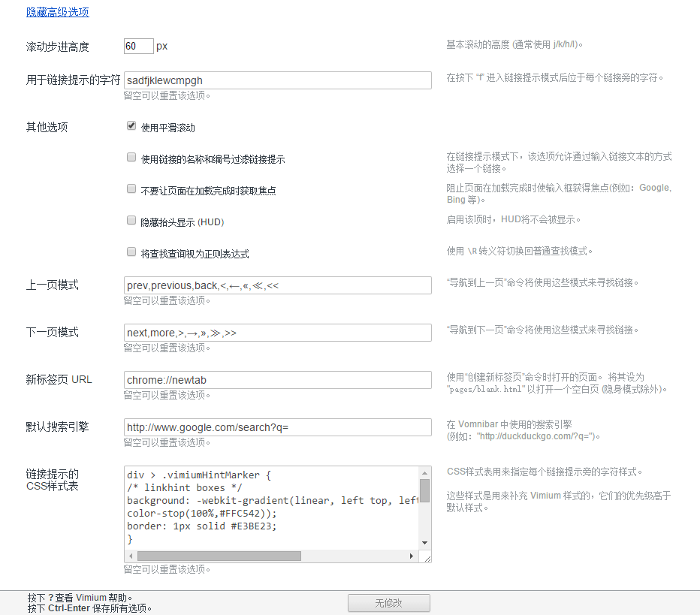Toggle 隐藏抬头显示 (HUD) checkbox
Image resolution: width=700 pixels, height=615 pixels.
(x=131, y=220)
